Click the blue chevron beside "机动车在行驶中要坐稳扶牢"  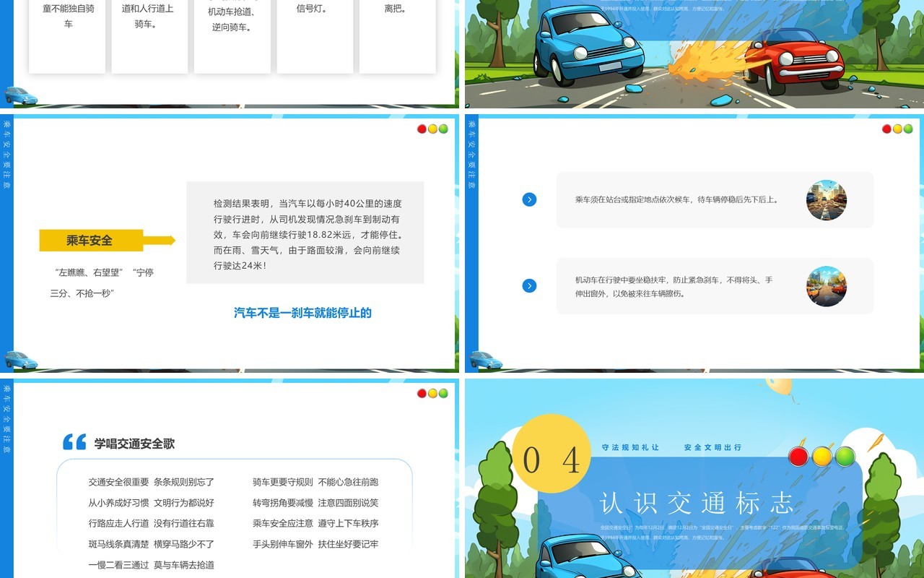click(529, 286)
